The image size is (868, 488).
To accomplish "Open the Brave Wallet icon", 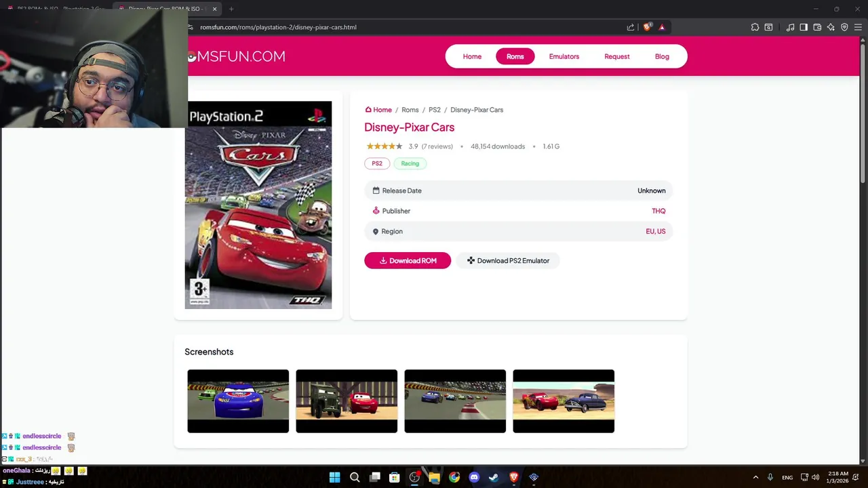I will click(817, 27).
